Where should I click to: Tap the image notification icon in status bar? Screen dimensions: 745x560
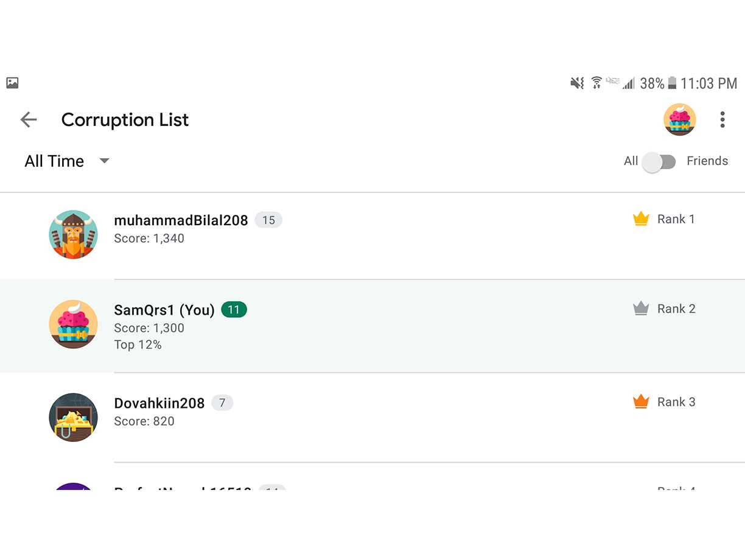click(12, 83)
